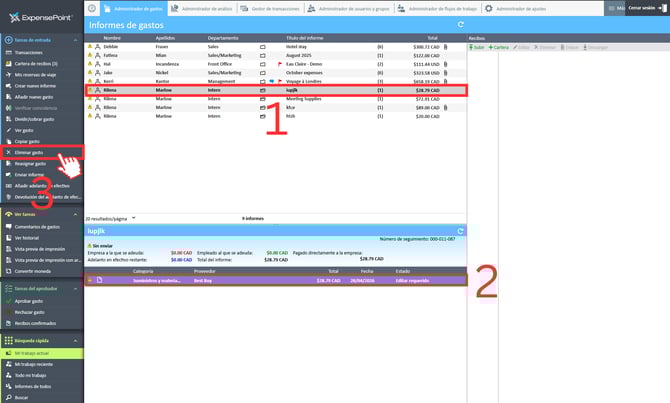Click the clock icon left of the top tabs
The image size is (670, 403).
92,8
